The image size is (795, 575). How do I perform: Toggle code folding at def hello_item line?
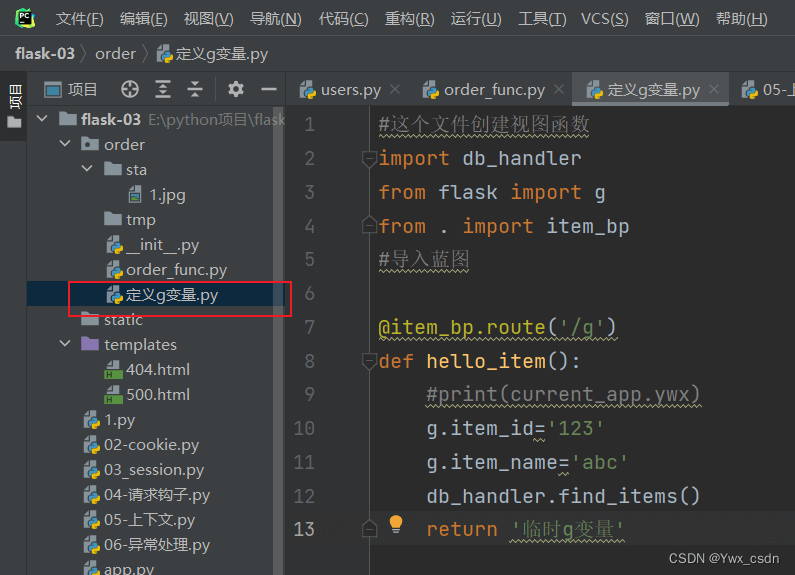tap(368, 361)
